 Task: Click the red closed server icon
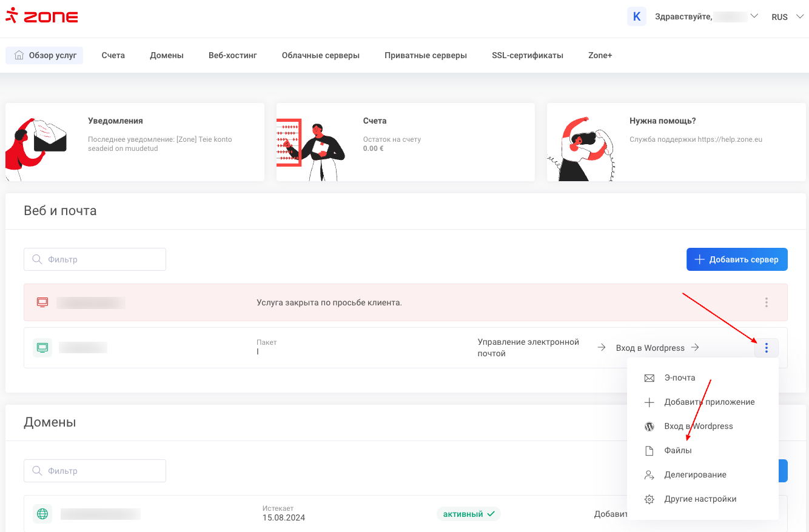click(x=42, y=302)
